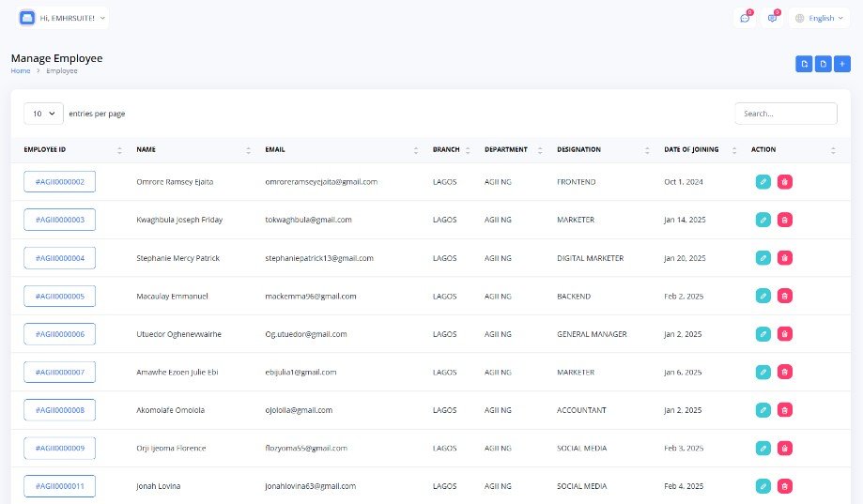Edit employee Utuedor Oghenevwairhe
The height and width of the screenshot is (504, 863).
click(763, 334)
